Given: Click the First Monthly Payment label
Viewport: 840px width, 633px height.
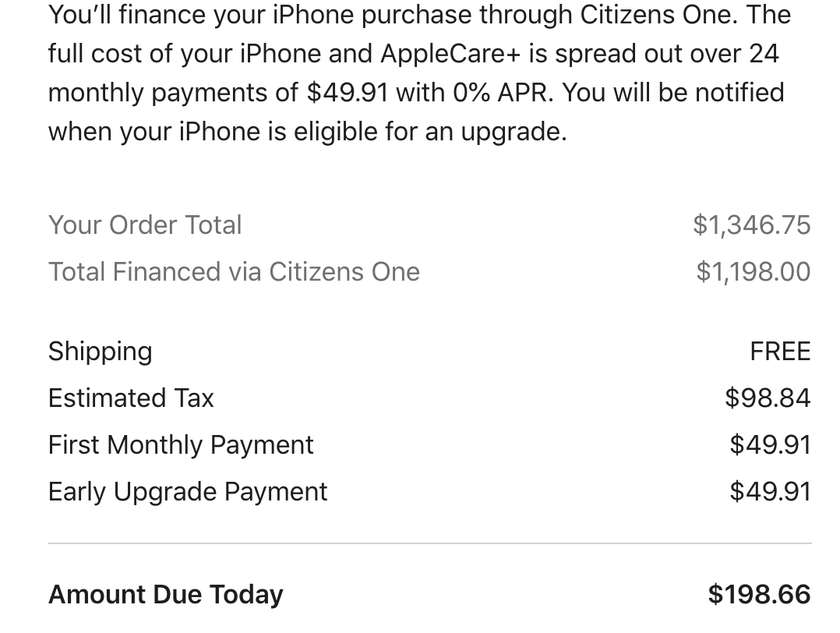Looking at the screenshot, I should (x=181, y=446).
